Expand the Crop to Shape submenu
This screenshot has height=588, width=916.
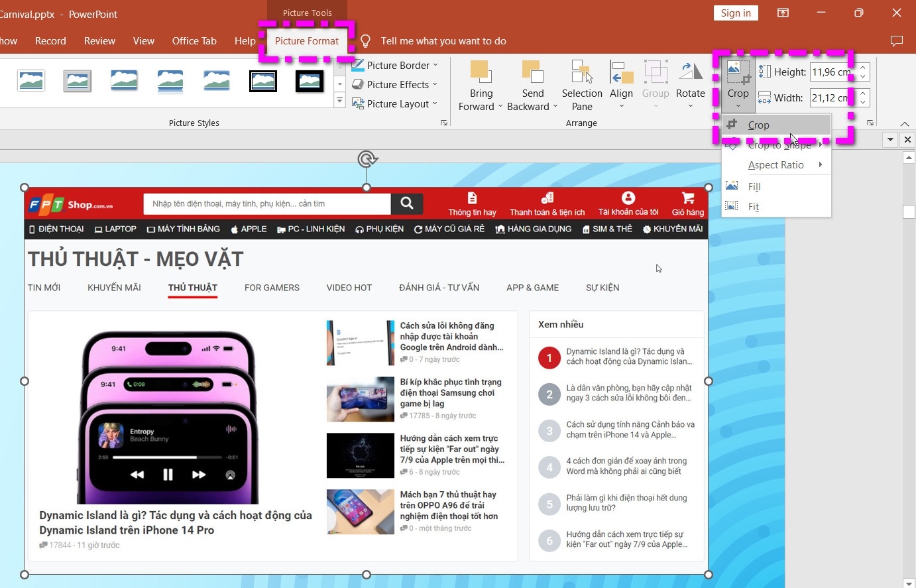[x=781, y=145]
